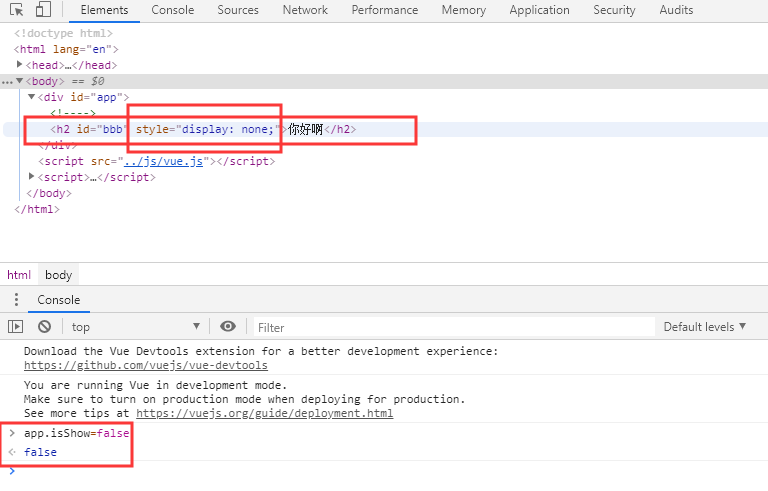The width and height of the screenshot is (768, 491).
Task: Open the Application tab
Action: point(539,10)
